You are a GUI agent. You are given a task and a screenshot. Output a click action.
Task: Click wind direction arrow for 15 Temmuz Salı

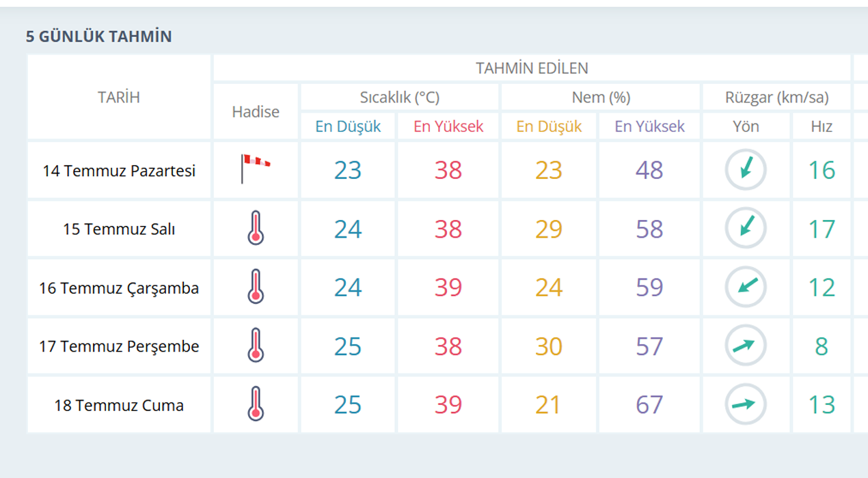746,228
